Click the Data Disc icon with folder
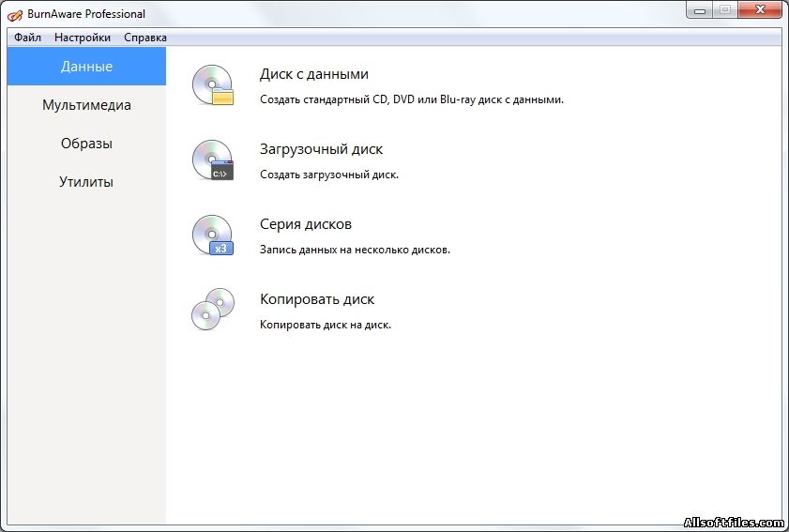789x532 pixels. pyautogui.click(x=213, y=85)
